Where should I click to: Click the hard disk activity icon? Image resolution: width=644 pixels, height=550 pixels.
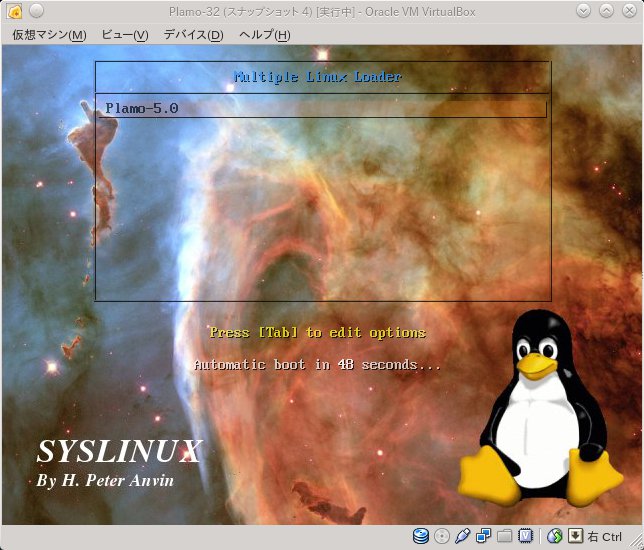coord(421,536)
